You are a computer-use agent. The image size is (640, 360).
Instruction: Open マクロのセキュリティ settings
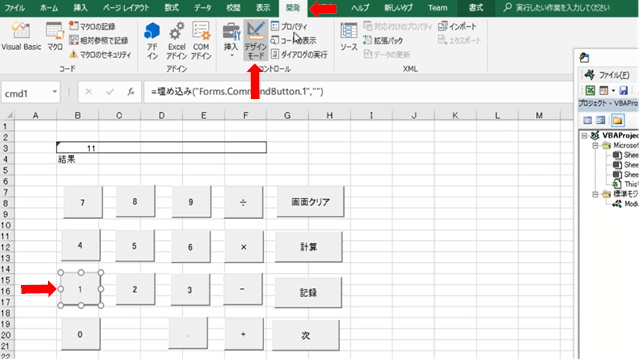[100, 54]
